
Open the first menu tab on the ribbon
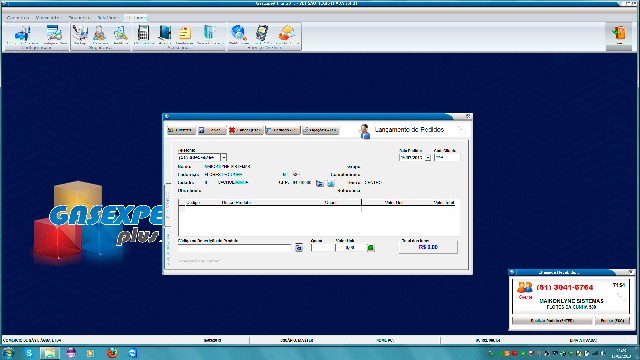(18, 18)
